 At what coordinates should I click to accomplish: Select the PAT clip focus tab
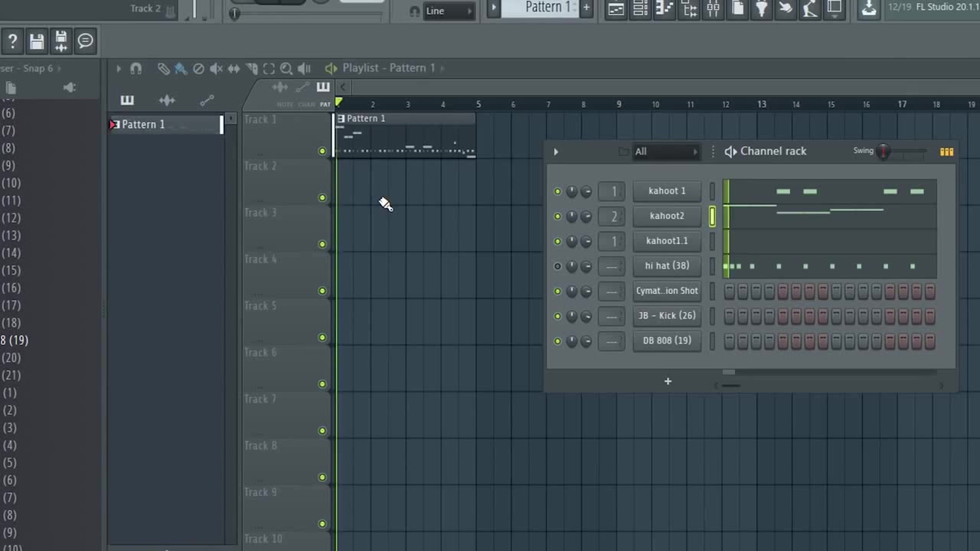click(x=325, y=104)
